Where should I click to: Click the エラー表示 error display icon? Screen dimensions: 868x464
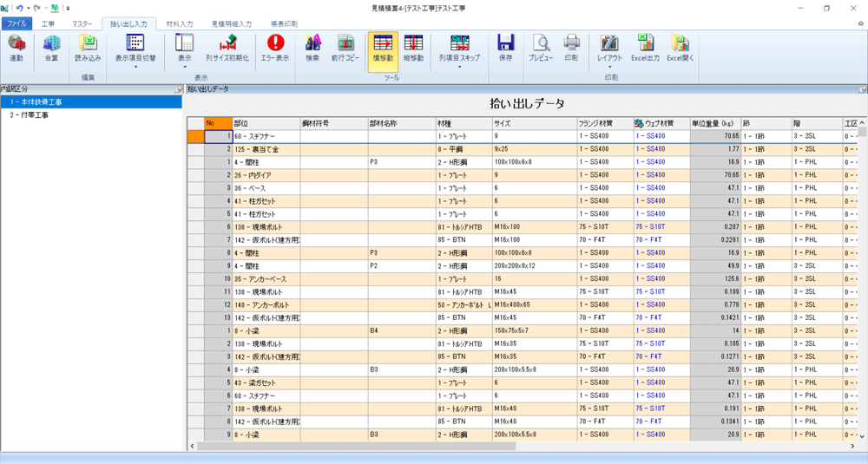(275, 47)
